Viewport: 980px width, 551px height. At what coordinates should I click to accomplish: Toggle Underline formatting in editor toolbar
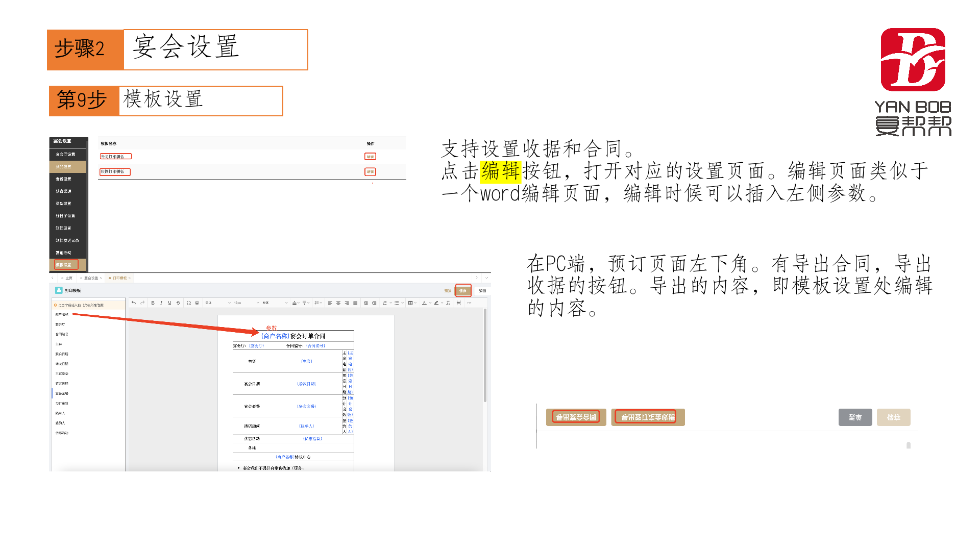(169, 303)
